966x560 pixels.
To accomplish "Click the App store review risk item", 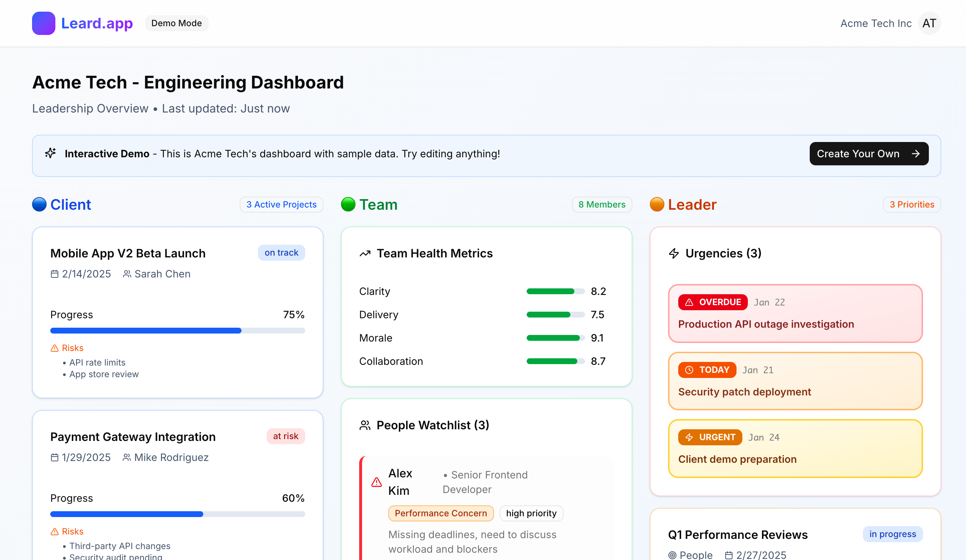I will click(x=104, y=374).
